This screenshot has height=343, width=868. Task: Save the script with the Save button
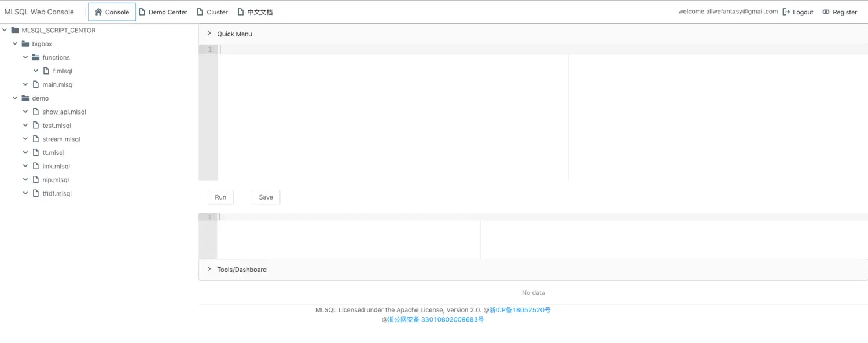266,197
